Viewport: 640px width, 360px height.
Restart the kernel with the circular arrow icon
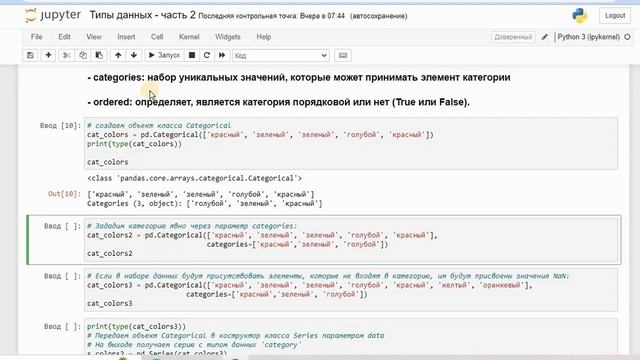(x=207, y=55)
